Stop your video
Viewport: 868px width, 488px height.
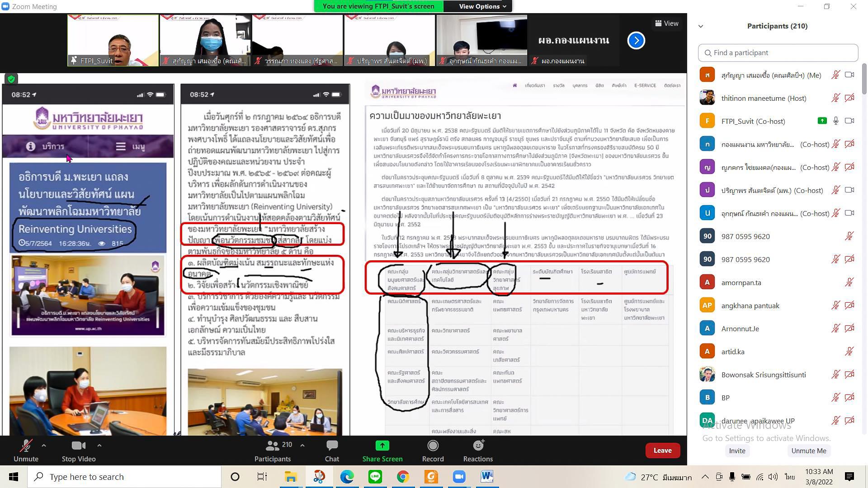[x=78, y=450]
